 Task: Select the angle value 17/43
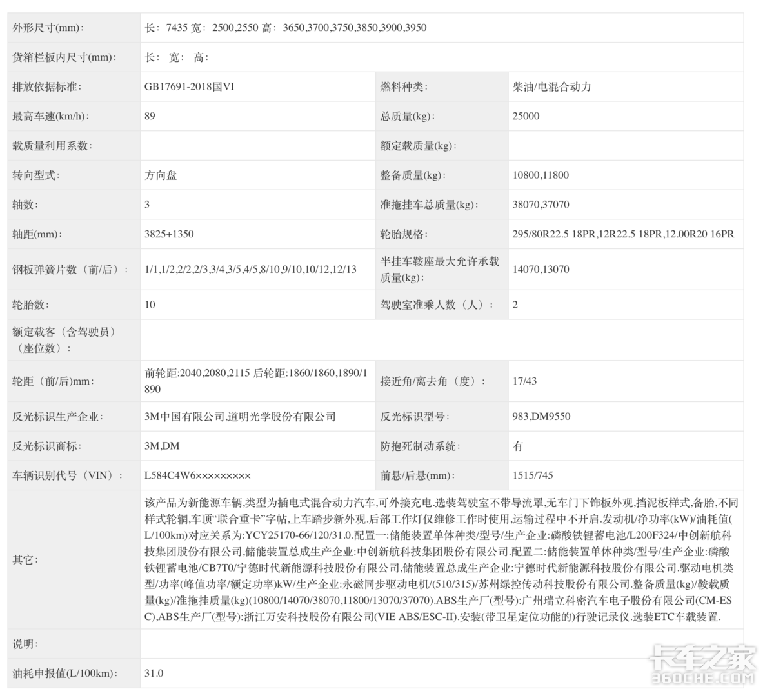[524, 381]
